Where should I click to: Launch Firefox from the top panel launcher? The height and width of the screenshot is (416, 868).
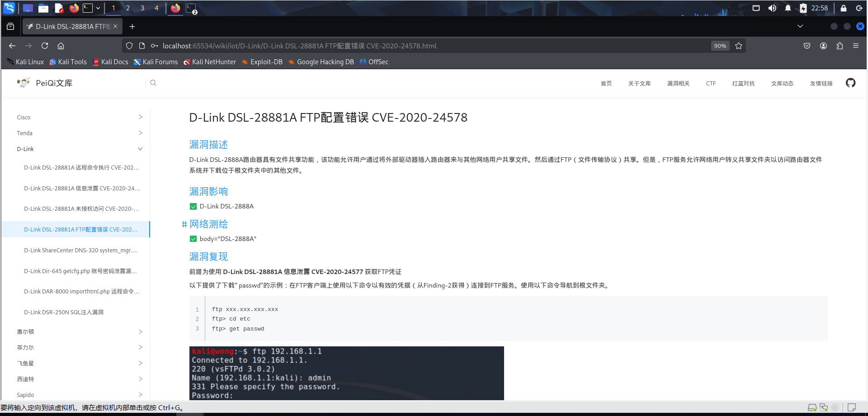(74, 8)
